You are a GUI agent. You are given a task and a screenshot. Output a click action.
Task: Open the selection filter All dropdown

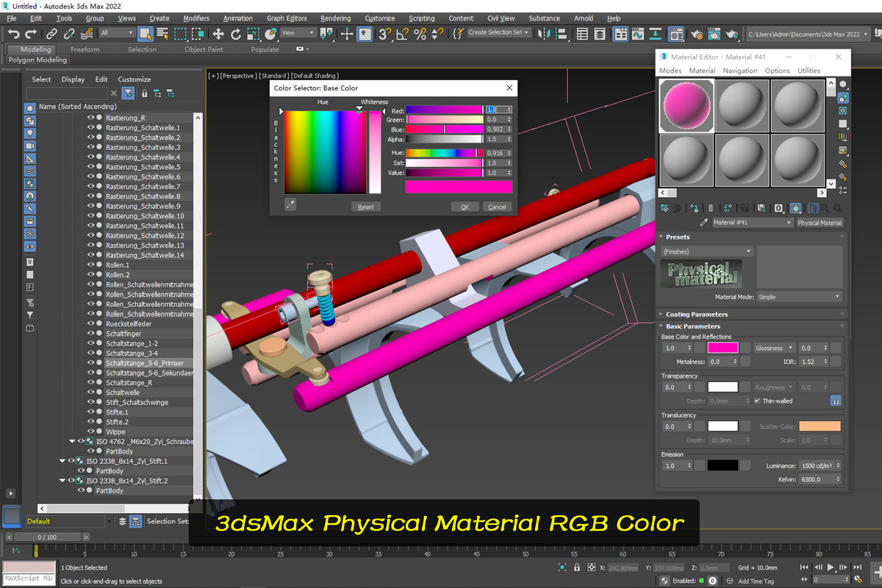click(x=117, y=33)
